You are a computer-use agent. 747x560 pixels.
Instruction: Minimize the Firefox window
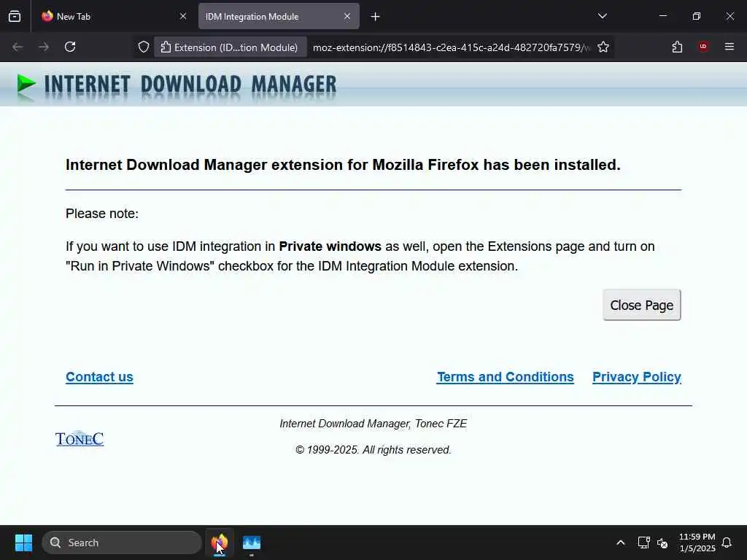662,16
